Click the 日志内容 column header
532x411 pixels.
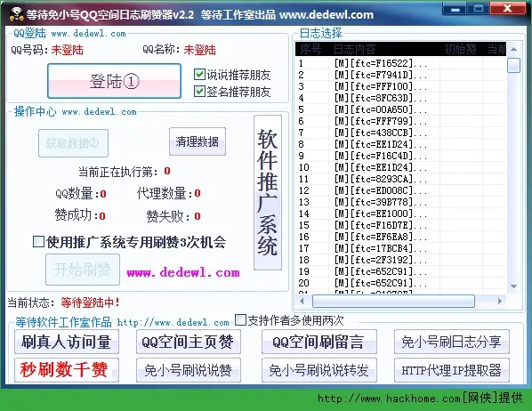click(384, 49)
